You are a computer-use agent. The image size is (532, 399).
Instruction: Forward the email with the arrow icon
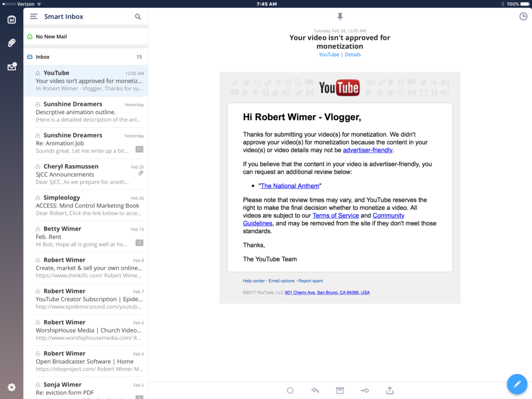coord(365,391)
